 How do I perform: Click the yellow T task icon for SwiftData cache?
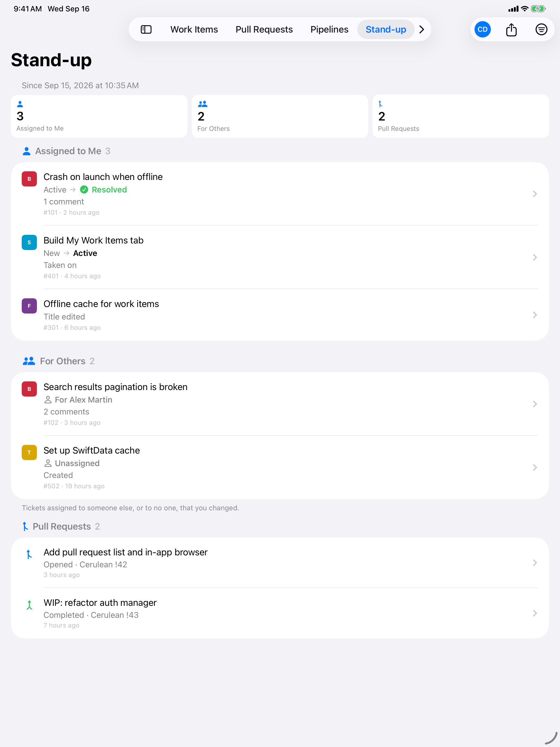(x=29, y=452)
